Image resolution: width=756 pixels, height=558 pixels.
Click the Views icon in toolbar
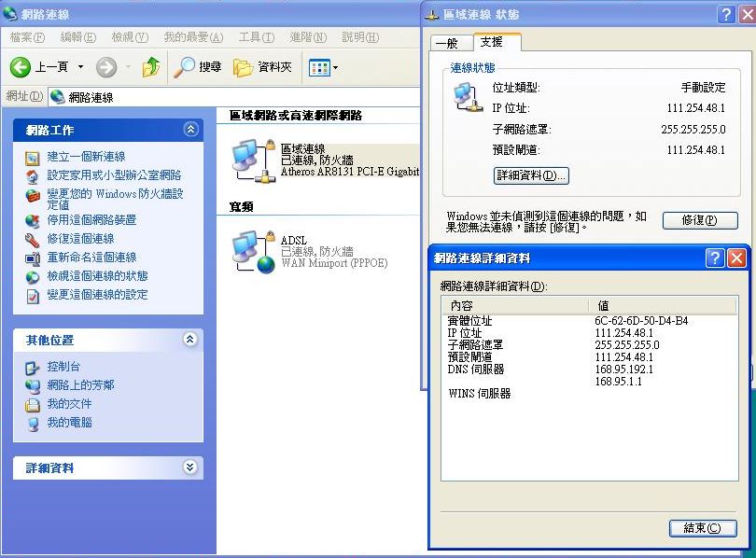(319, 67)
